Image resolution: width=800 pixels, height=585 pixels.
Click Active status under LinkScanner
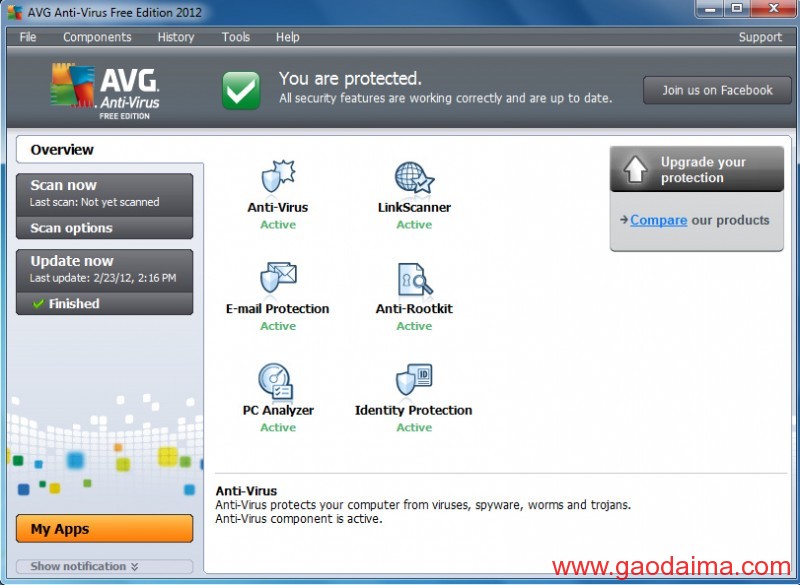(414, 224)
